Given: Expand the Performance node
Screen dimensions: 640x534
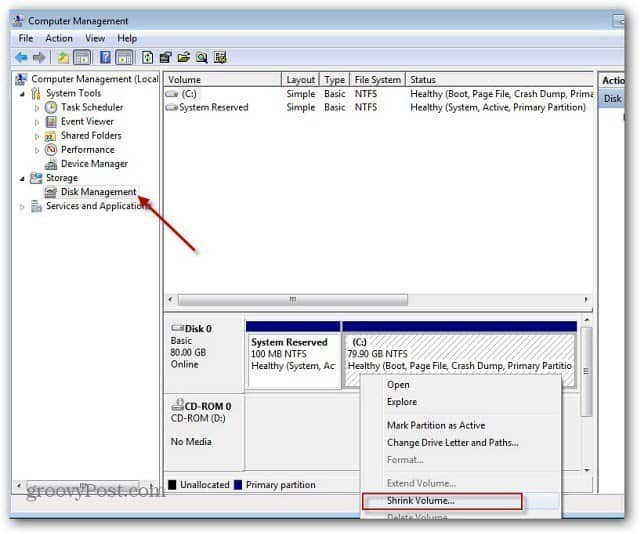Looking at the screenshot, I should 37,150.
